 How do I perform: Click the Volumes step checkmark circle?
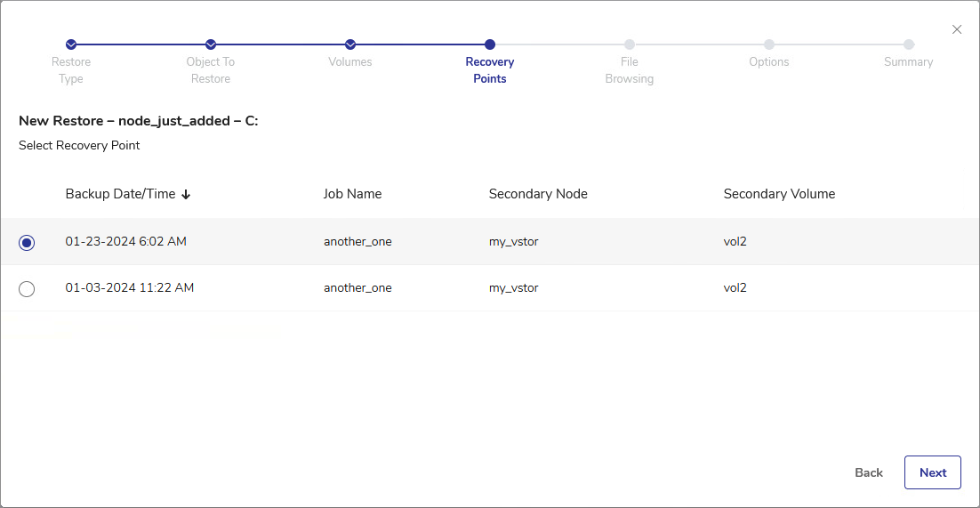click(x=350, y=44)
